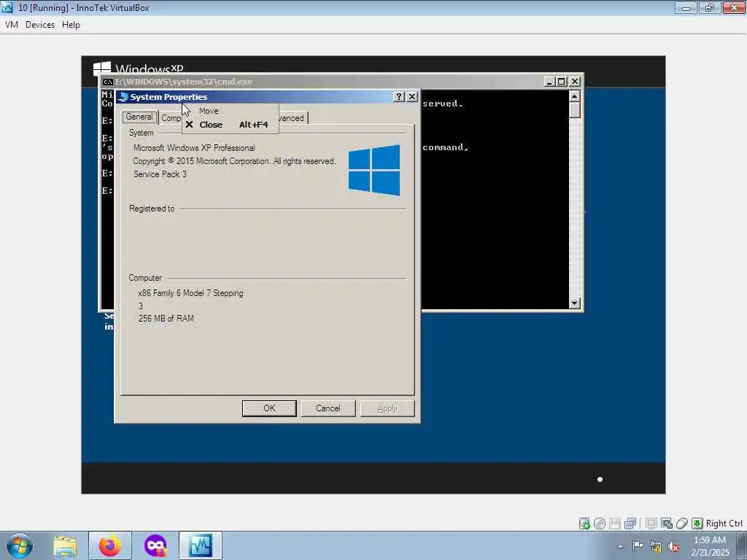Click the Show Desktop strip at taskbar end

(x=742, y=545)
